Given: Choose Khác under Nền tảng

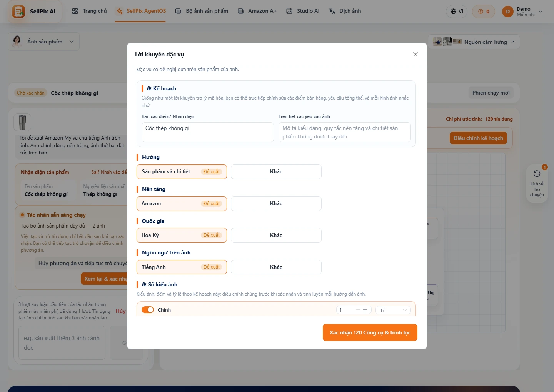Looking at the screenshot, I should click(x=276, y=204).
